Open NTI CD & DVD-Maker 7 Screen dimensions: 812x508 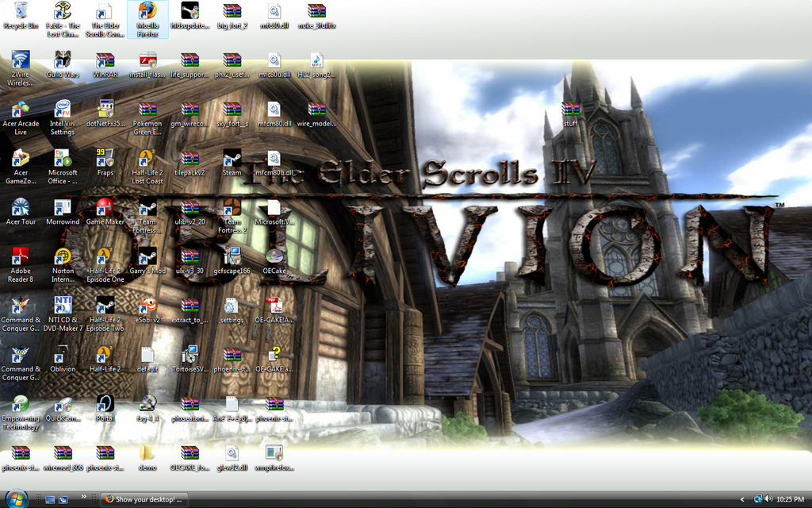pyautogui.click(x=63, y=314)
